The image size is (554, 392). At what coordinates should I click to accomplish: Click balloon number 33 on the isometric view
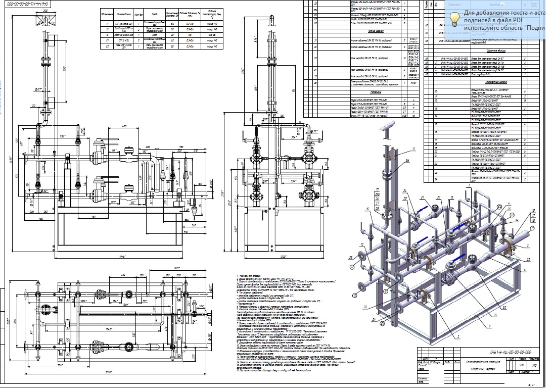pyautogui.click(x=365, y=307)
